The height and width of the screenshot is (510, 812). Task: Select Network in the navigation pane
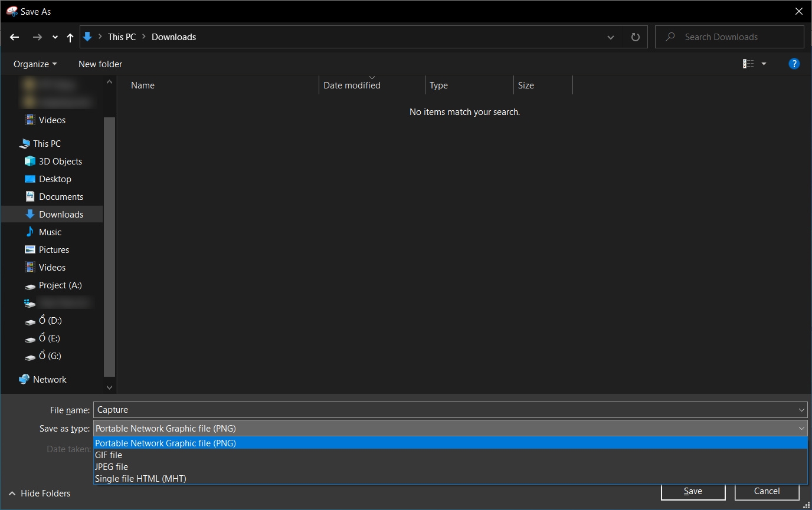point(50,379)
